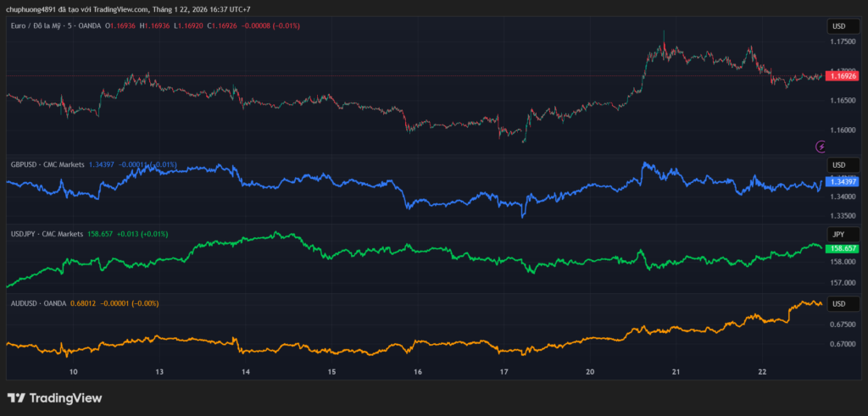Click the 0.67500 level on the AUDUSD scale
The image size is (868, 416).
point(843,324)
